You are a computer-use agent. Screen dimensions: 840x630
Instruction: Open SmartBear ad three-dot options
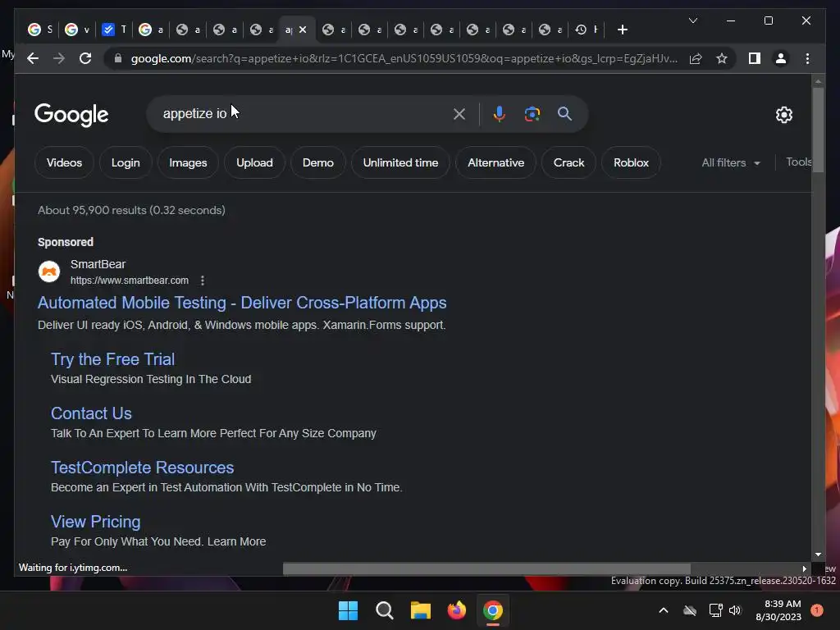[x=202, y=281]
